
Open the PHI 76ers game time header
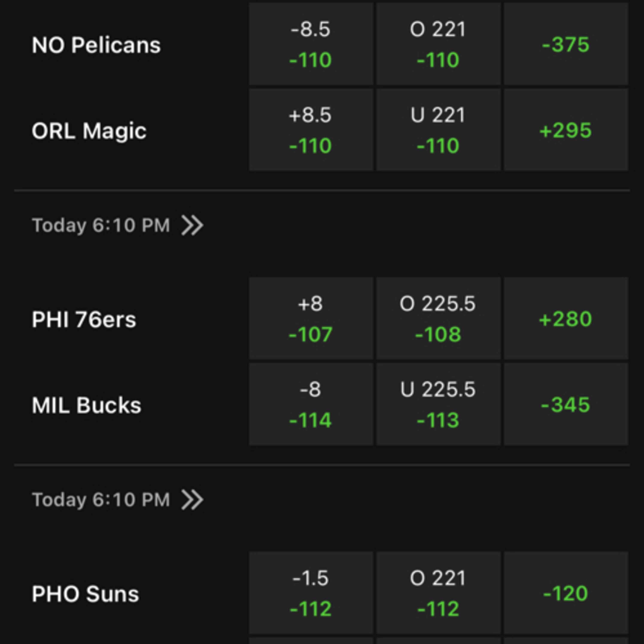tap(101, 225)
